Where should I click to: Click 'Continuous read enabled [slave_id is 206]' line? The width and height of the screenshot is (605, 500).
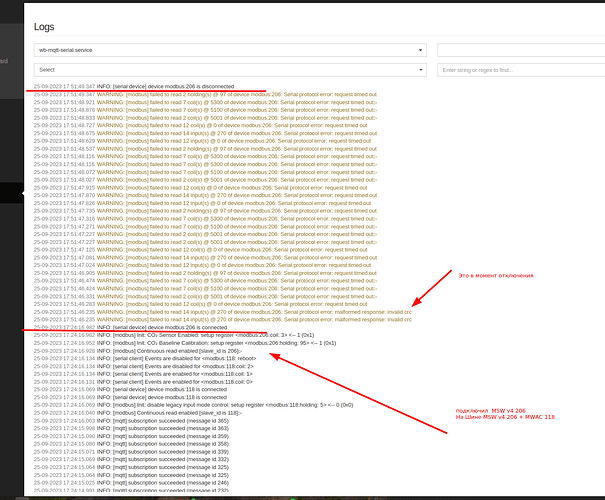pos(138,351)
